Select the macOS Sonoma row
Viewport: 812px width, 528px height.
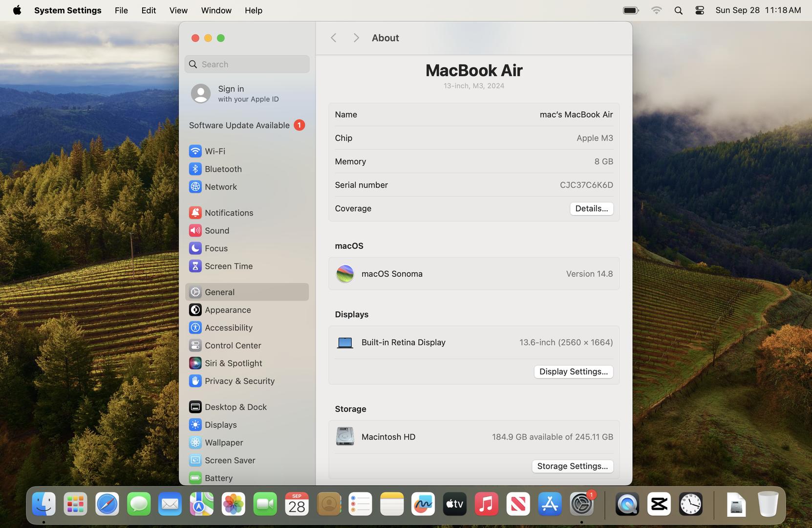474,274
